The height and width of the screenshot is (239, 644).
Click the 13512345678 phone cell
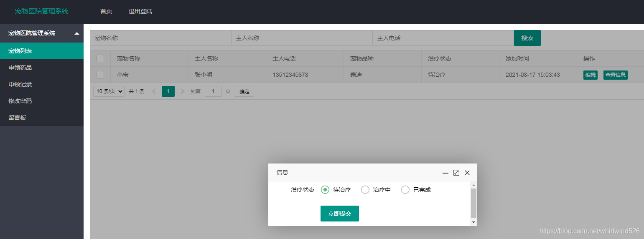[x=305, y=75]
